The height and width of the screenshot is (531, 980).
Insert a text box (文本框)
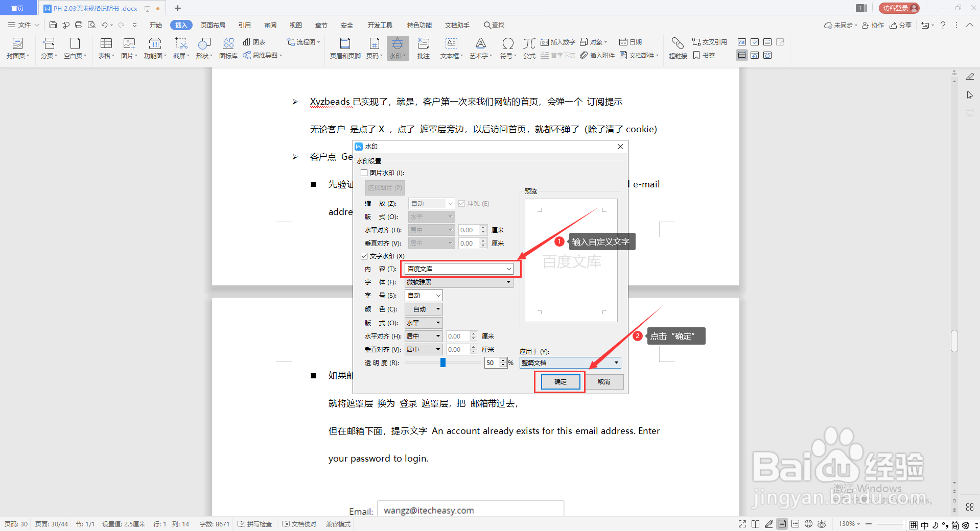point(451,49)
